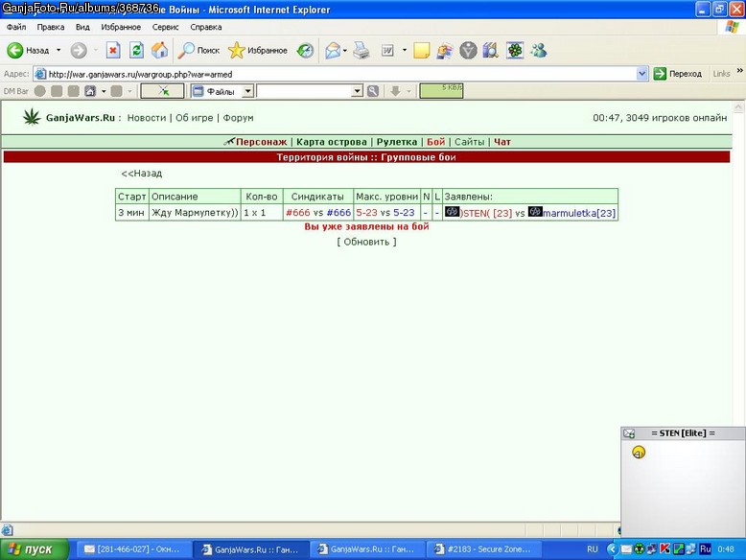Screen dimensions: 746x560
Task: Expand the Edit with Word dropdown arrow
Action: pos(405,50)
